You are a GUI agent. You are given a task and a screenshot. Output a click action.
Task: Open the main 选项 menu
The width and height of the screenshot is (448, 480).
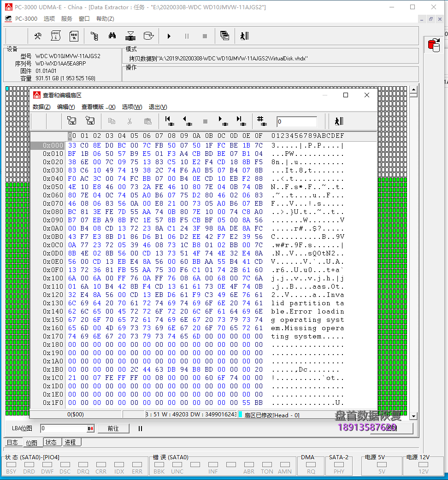point(49,18)
